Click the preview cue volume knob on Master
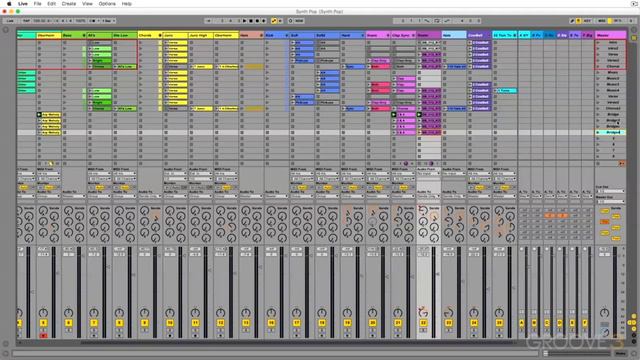 click(x=604, y=332)
